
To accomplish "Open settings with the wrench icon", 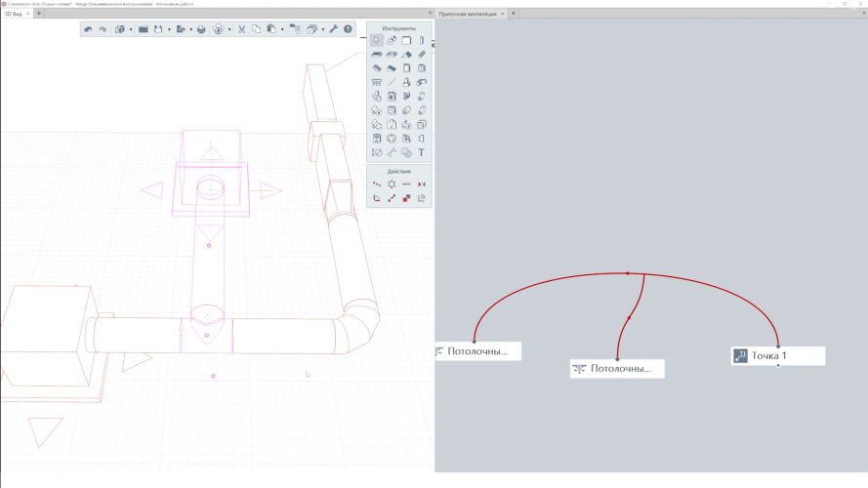I will pyautogui.click(x=333, y=29).
